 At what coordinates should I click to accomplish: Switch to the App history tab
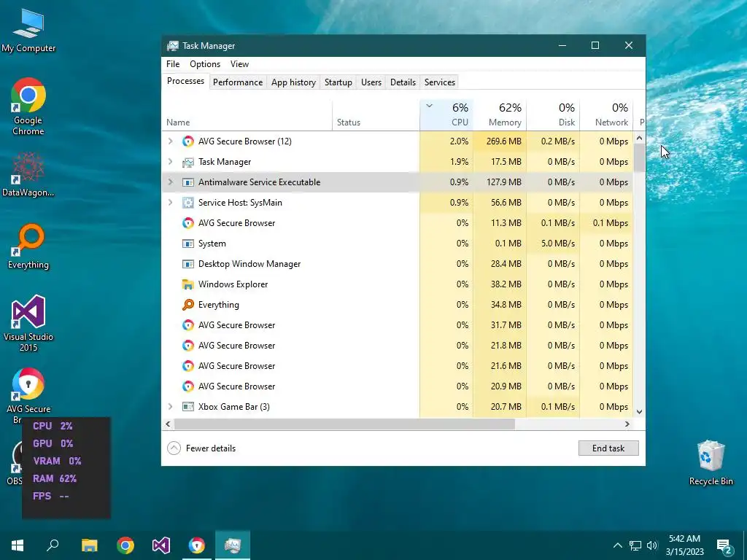pyautogui.click(x=293, y=82)
